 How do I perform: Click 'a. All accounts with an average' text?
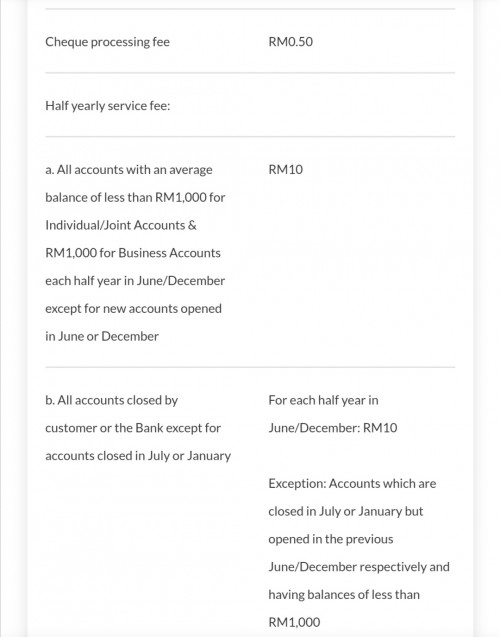click(129, 169)
